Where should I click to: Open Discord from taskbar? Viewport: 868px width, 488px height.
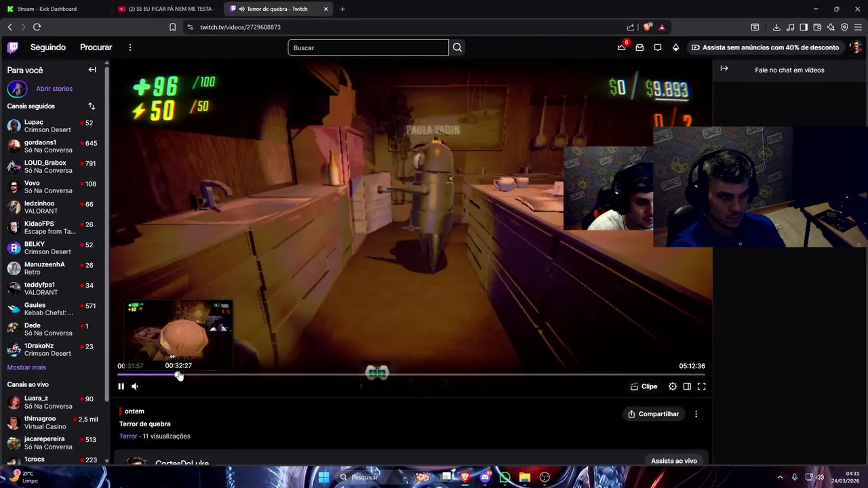(485, 477)
